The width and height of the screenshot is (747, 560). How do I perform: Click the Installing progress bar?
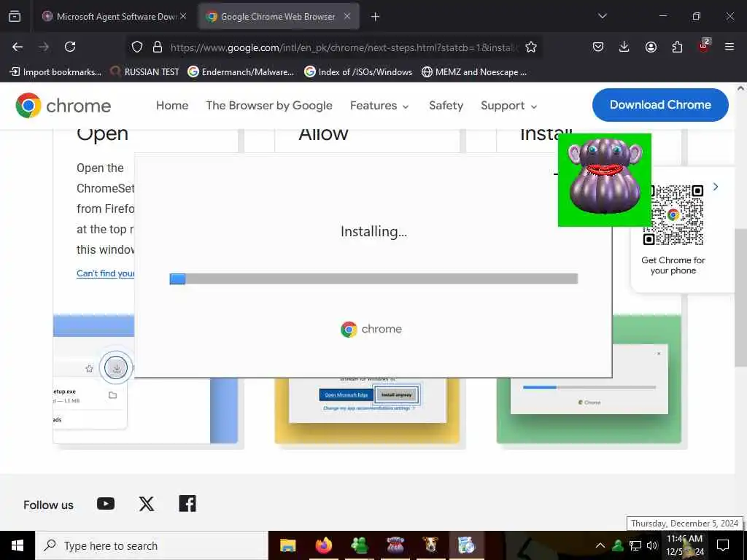(373, 279)
